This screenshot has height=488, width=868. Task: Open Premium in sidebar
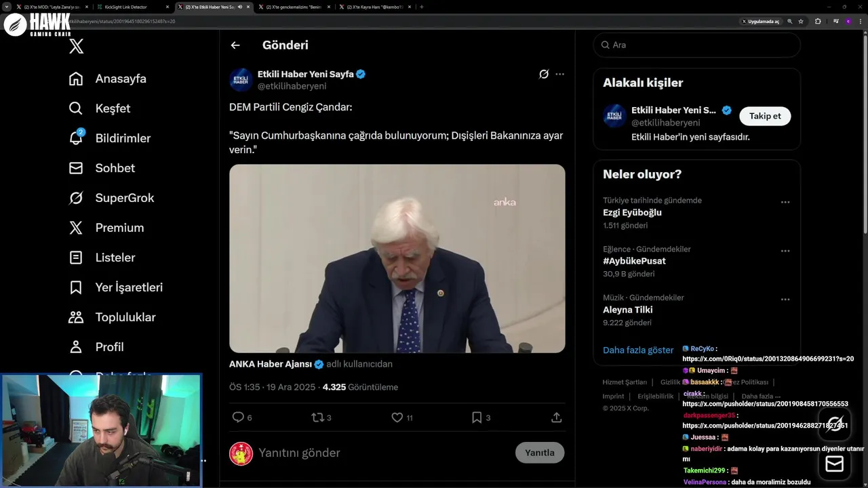click(106, 228)
